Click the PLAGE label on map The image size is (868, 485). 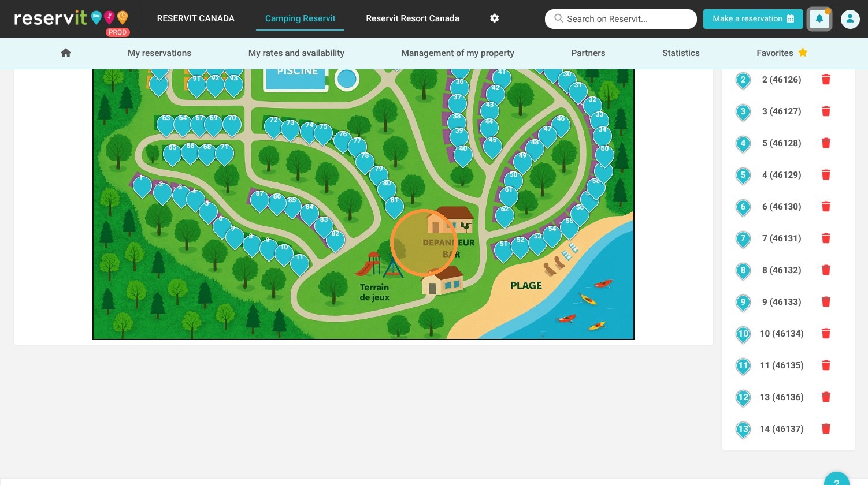[x=526, y=285]
